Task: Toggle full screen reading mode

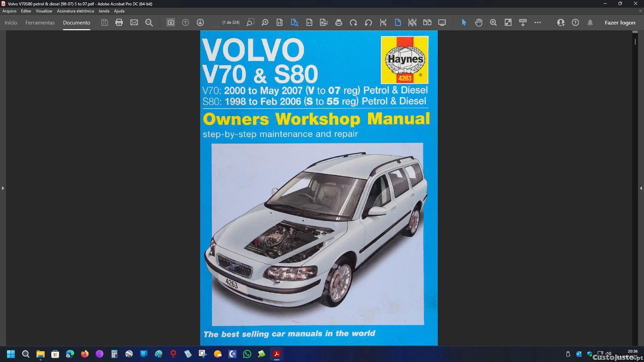Action: [x=442, y=23]
